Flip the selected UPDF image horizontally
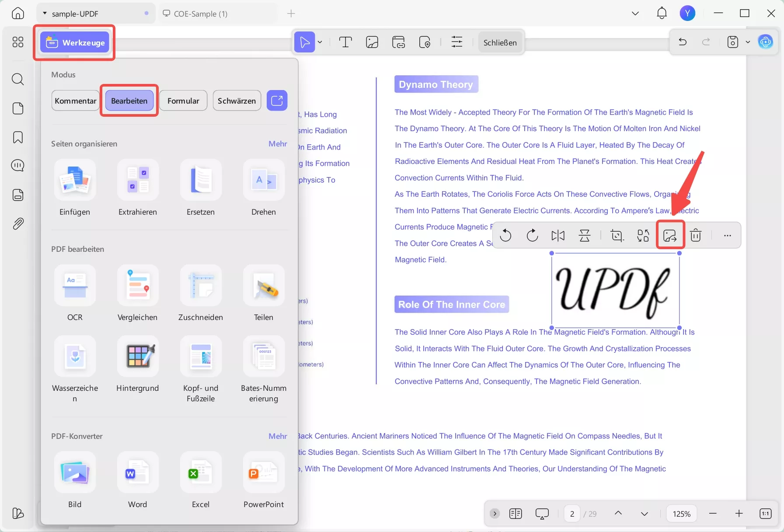This screenshot has height=532, width=784. [x=558, y=235]
